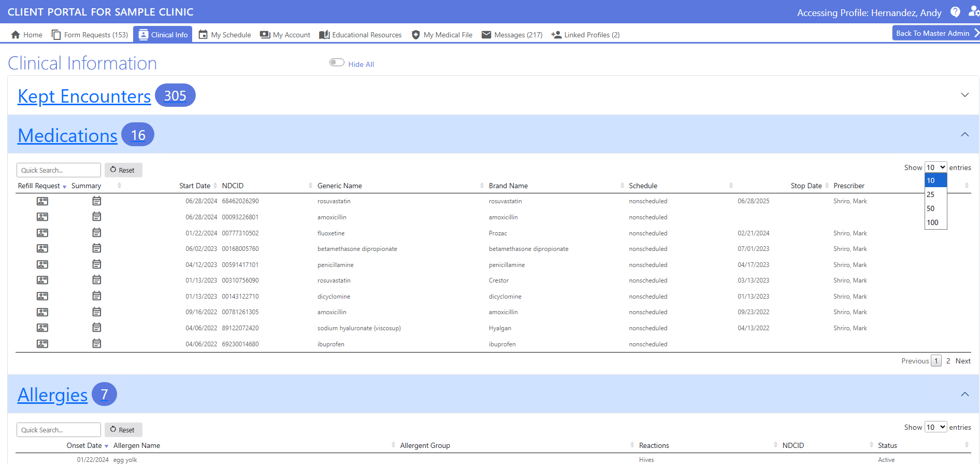The image size is (980, 464).
Task: Collapse the Allergies section chevron
Action: click(965, 394)
